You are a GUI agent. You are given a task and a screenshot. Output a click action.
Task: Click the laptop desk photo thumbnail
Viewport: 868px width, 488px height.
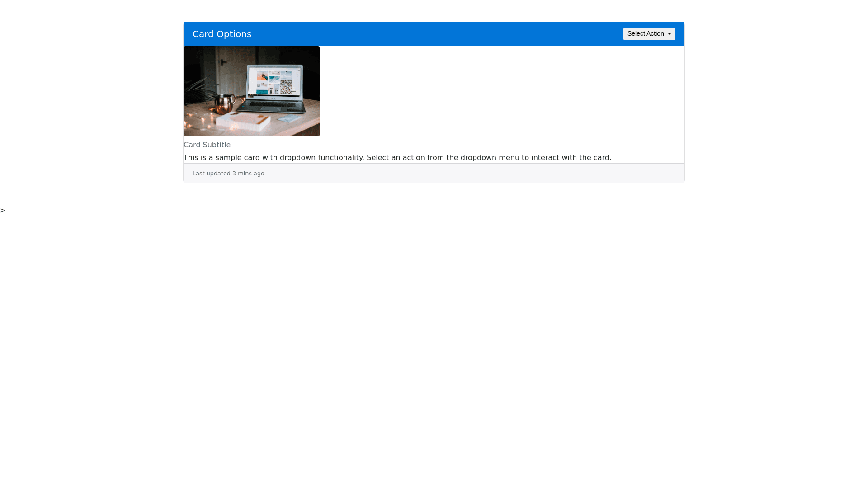[251, 91]
